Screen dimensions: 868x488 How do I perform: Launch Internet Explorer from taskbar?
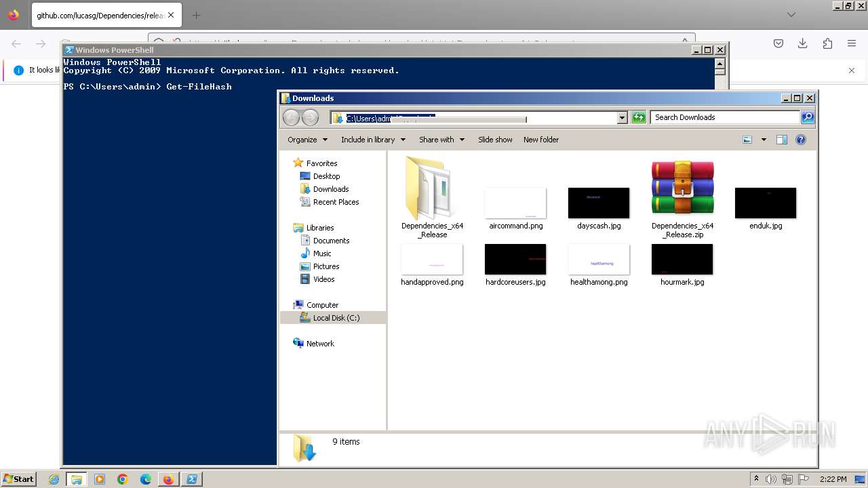[x=54, y=479]
